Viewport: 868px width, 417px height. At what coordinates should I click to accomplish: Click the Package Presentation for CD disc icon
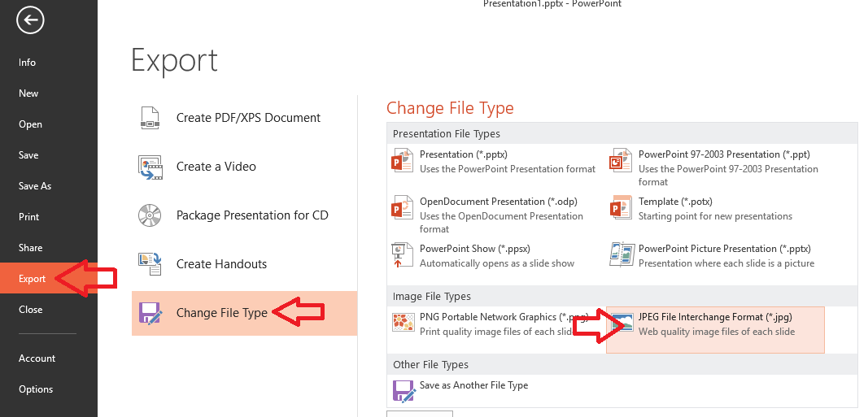coord(150,215)
